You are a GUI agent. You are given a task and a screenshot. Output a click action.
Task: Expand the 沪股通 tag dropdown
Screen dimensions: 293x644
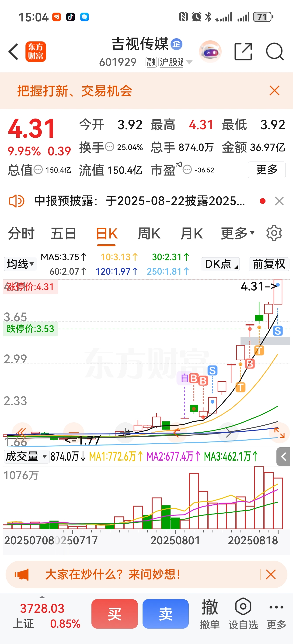tap(189, 62)
